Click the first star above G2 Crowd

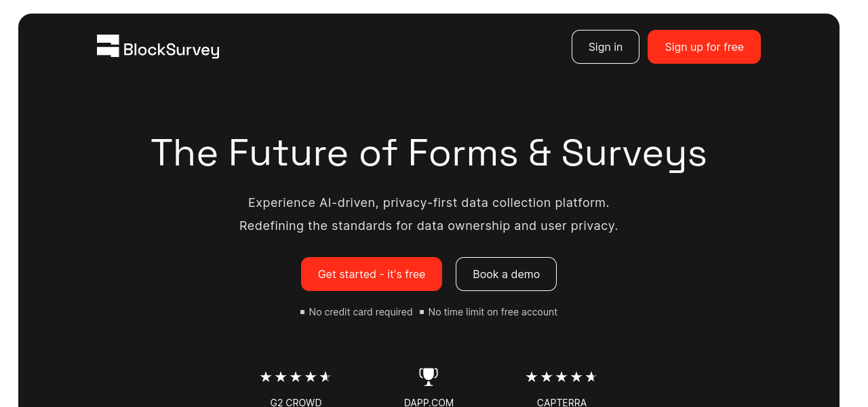pos(266,377)
